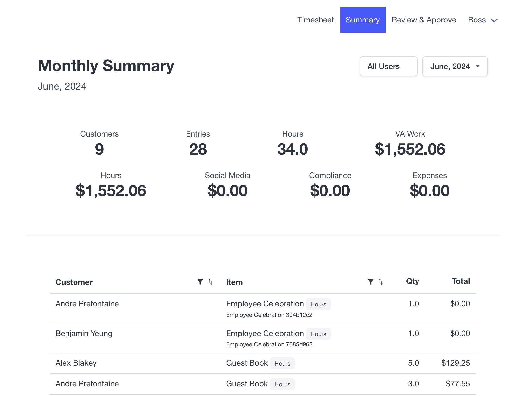Click Employee Celebration 394b12c2 description
This screenshot has width=532, height=396.
269,315
